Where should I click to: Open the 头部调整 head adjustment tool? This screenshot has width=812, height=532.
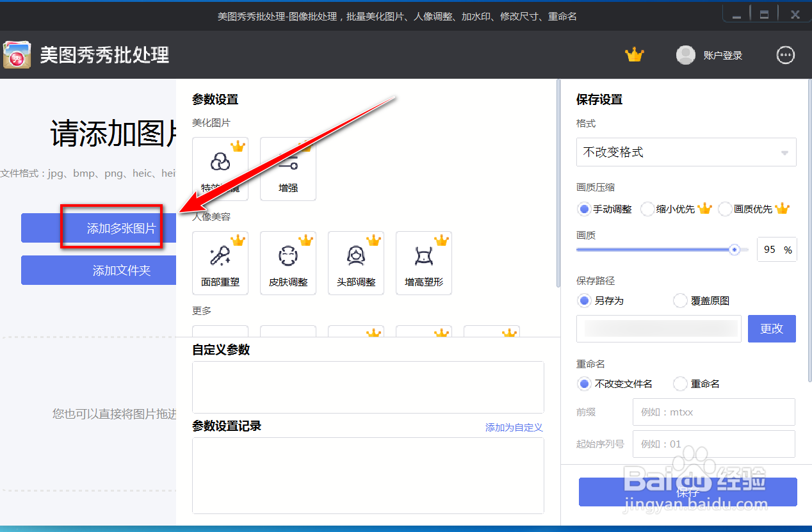pyautogui.click(x=356, y=263)
